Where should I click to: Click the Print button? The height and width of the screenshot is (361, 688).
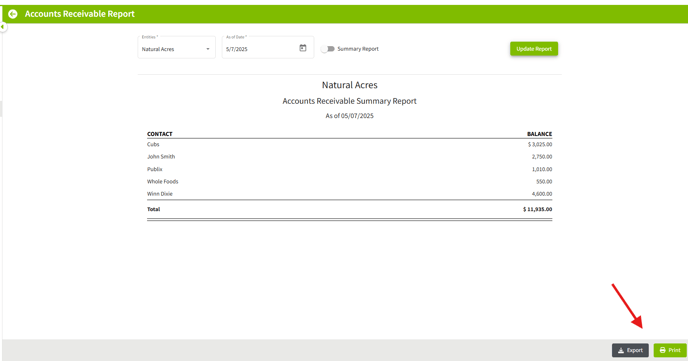(x=670, y=350)
